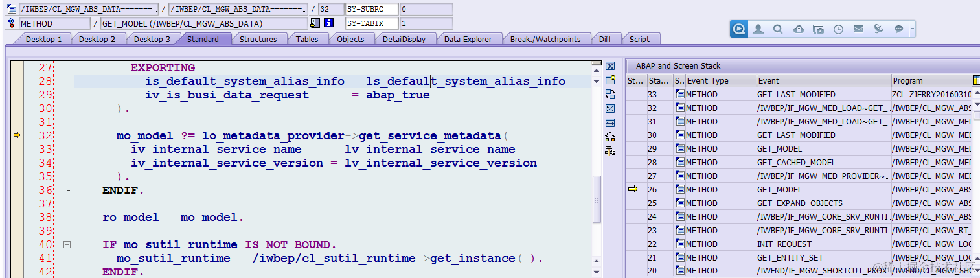
Task: Click the SY-SUBRC value field showing 0
Action: tap(426, 9)
